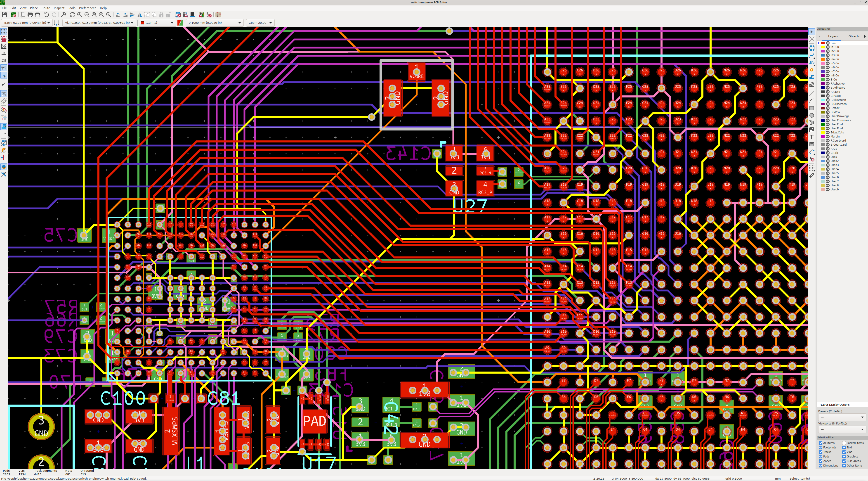
Task: Select the Add Vias tool
Action: 812,70
